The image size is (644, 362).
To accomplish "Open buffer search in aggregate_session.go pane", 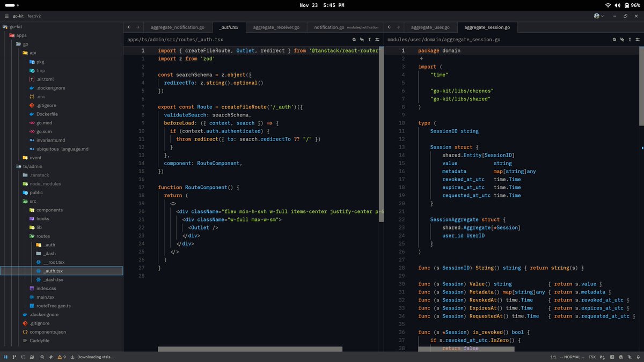I will pyautogui.click(x=614, y=39).
